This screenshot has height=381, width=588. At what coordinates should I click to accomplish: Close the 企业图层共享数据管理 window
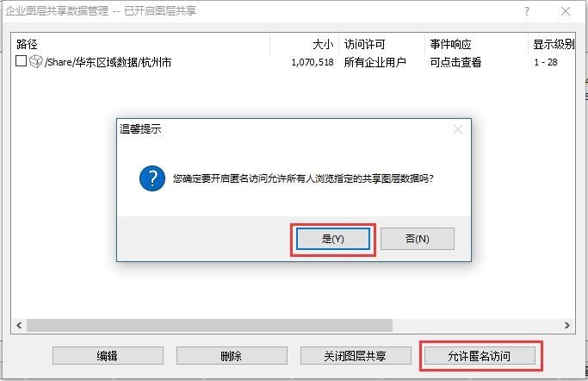(566, 11)
